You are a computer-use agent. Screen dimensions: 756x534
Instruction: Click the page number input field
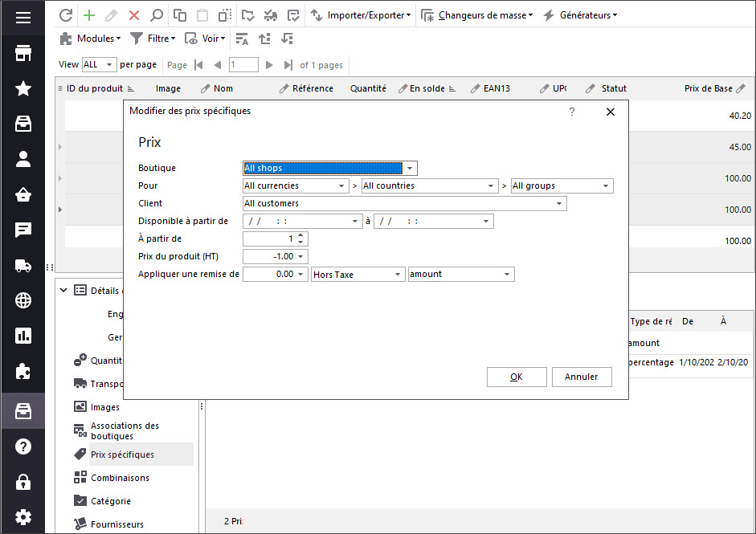[x=243, y=65]
